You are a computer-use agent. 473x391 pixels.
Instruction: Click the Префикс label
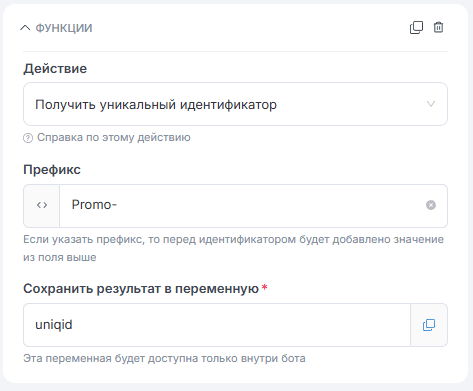pyautogui.click(x=52, y=170)
